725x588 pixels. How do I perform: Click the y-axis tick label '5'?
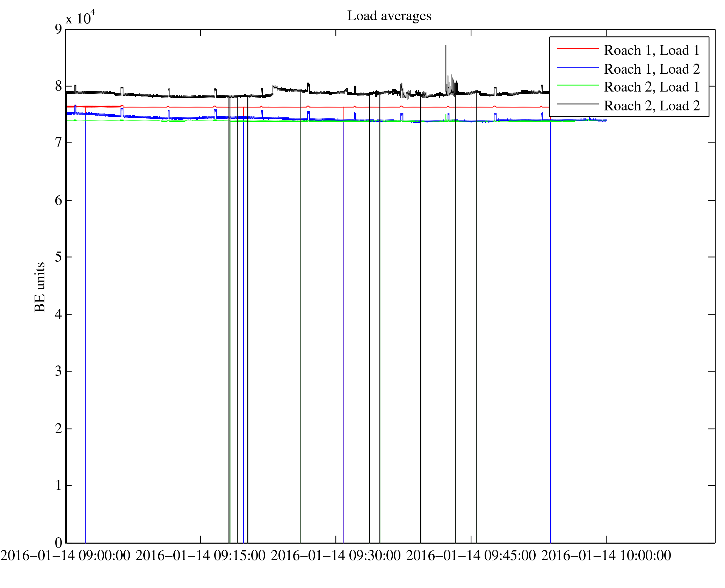[58, 257]
